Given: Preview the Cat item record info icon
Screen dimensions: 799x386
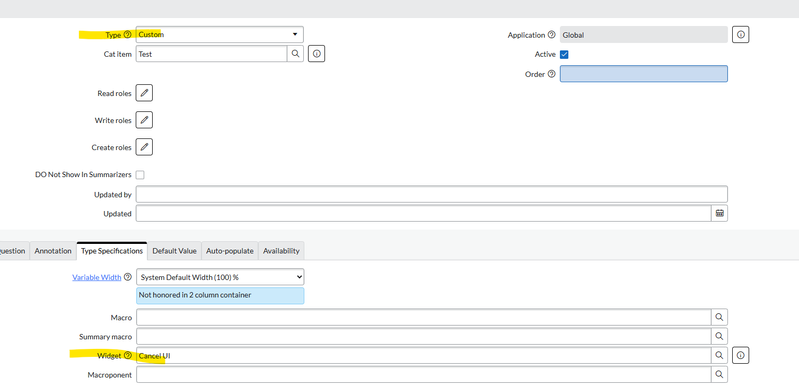Looking at the screenshot, I should pyautogui.click(x=316, y=53).
